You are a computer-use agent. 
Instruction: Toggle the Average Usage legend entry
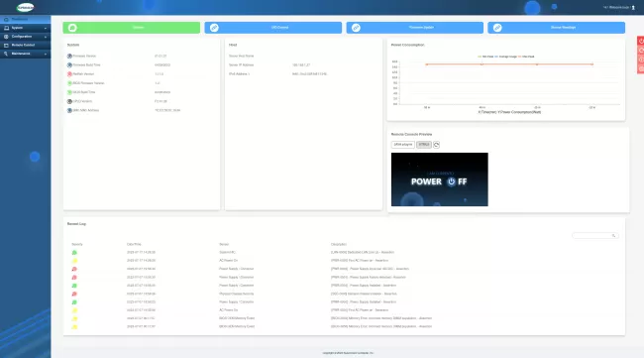point(506,57)
